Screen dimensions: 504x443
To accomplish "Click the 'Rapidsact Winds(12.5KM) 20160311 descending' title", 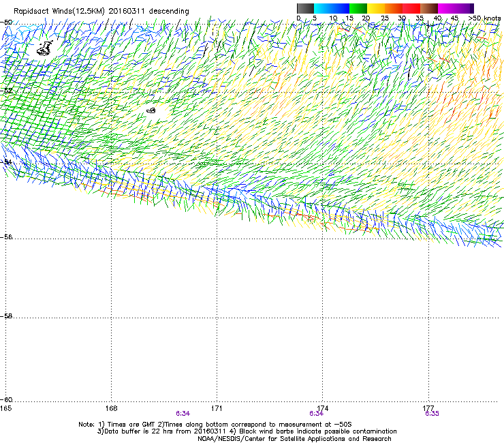I will (101, 12).
